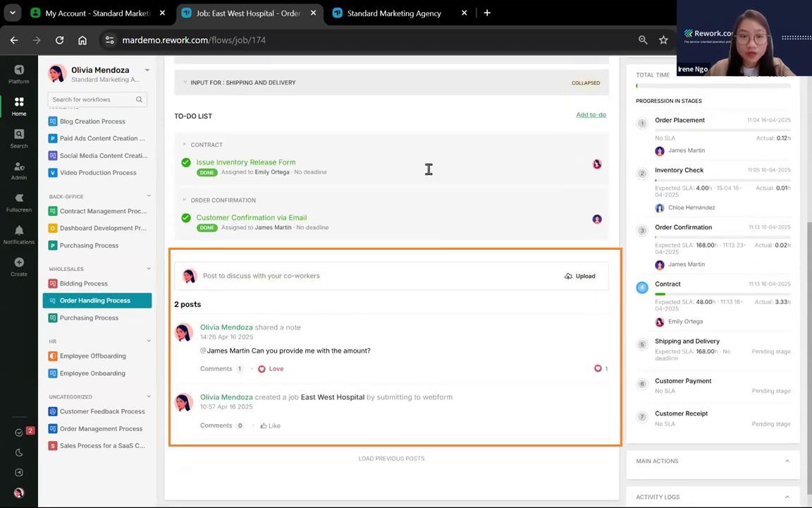Click the Search for workflows field
The width and height of the screenshot is (812, 508).
[x=97, y=99]
